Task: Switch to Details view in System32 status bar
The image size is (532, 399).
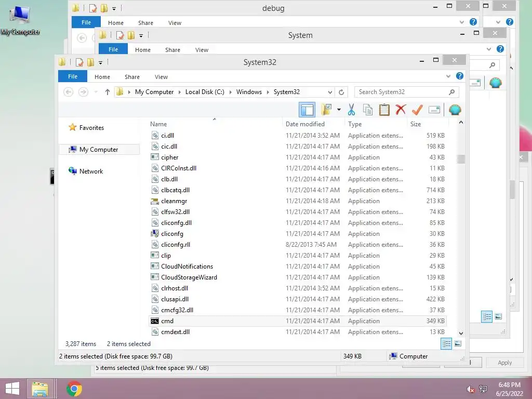Action: tap(446, 344)
